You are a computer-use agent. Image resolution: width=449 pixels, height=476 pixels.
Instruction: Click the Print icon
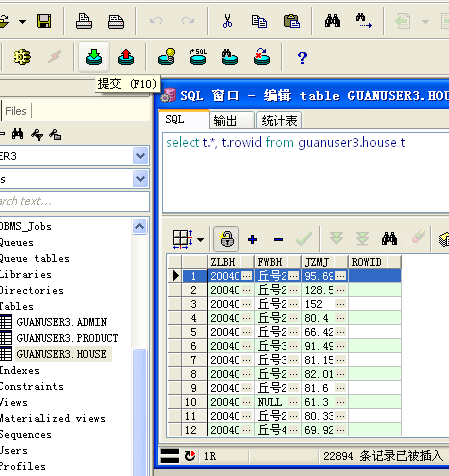84,21
